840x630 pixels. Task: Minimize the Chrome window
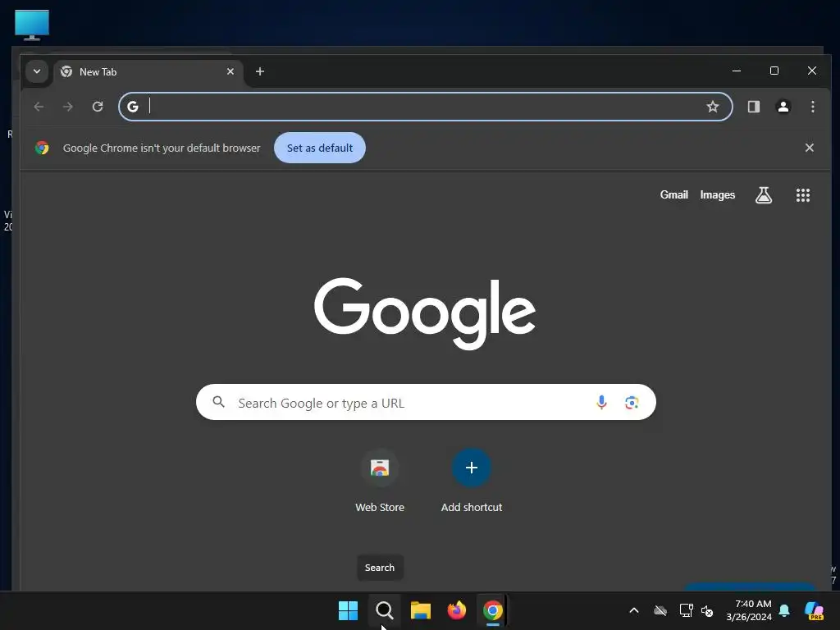[x=737, y=71]
